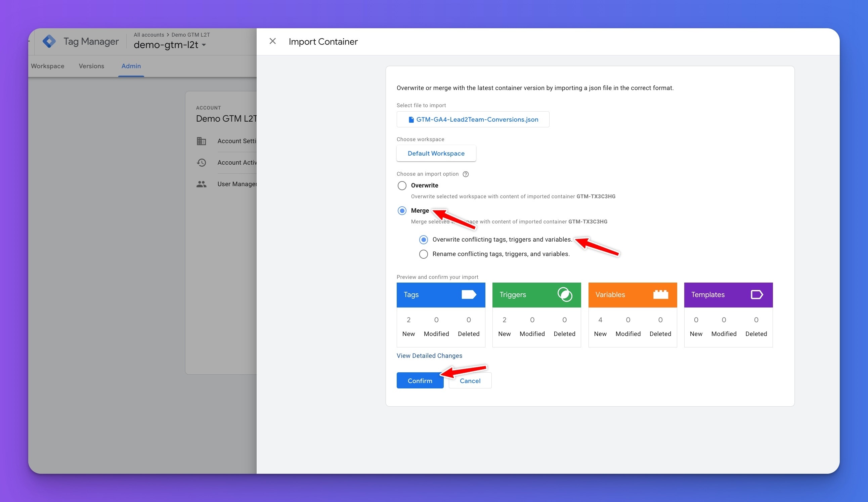Click Default Workspace chooser button
This screenshot has height=502, width=868.
(436, 153)
